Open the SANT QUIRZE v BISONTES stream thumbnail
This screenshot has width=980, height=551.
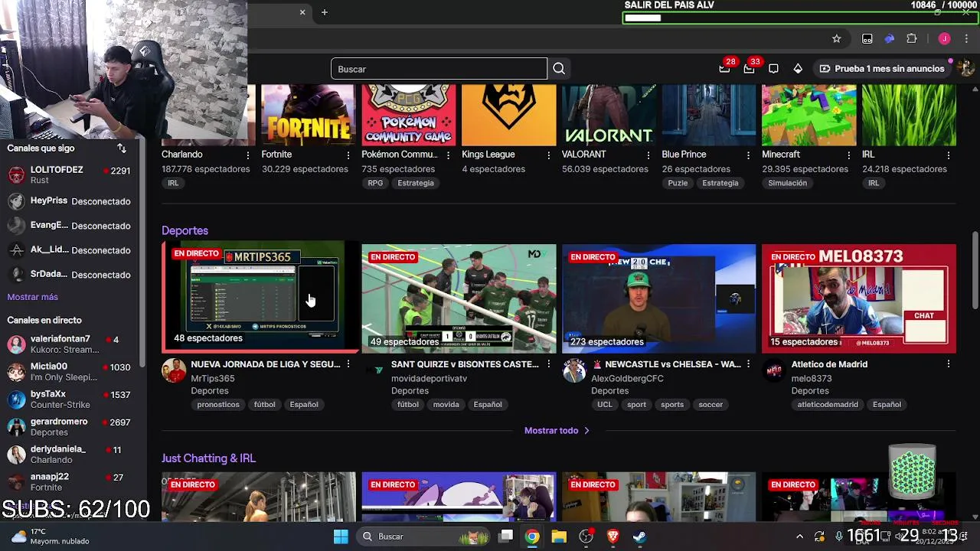(x=459, y=298)
